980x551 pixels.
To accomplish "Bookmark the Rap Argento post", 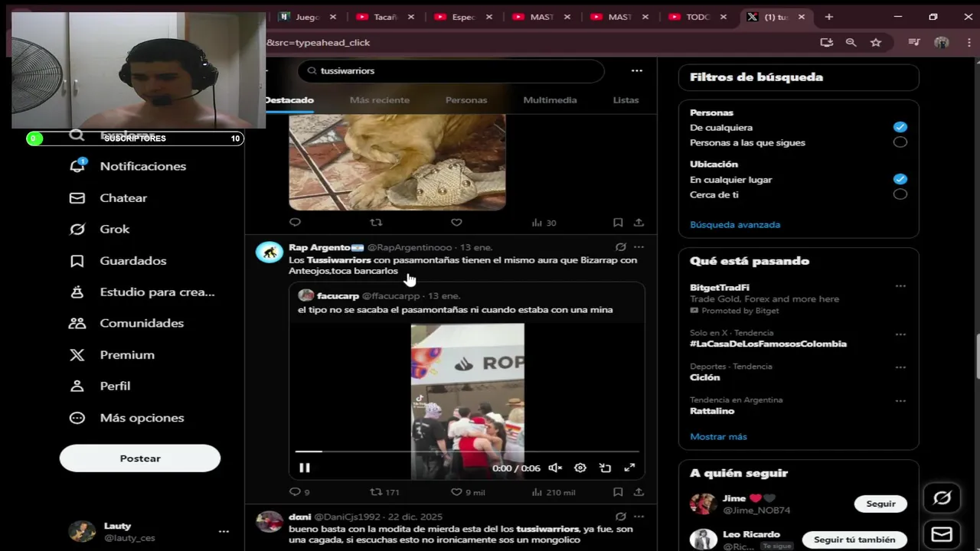I will (618, 492).
